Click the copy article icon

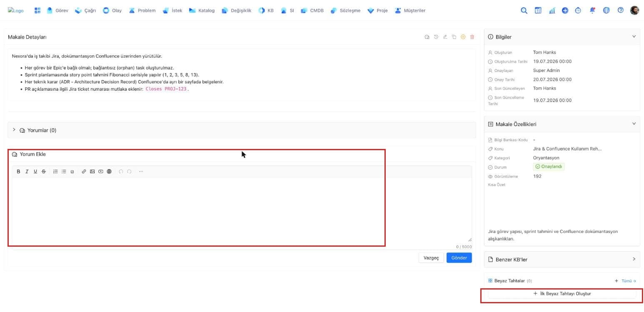pos(454,37)
